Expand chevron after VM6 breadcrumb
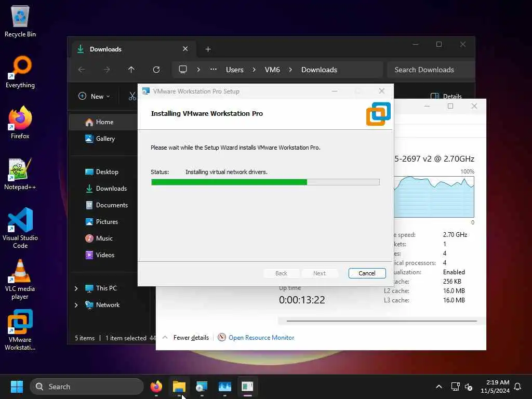Image resolution: width=532 pixels, height=399 pixels. pyautogui.click(x=290, y=70)
